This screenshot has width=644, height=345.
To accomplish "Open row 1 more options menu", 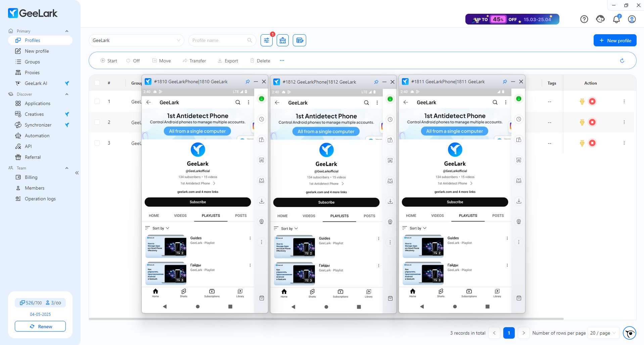I will tap(624, 101).
